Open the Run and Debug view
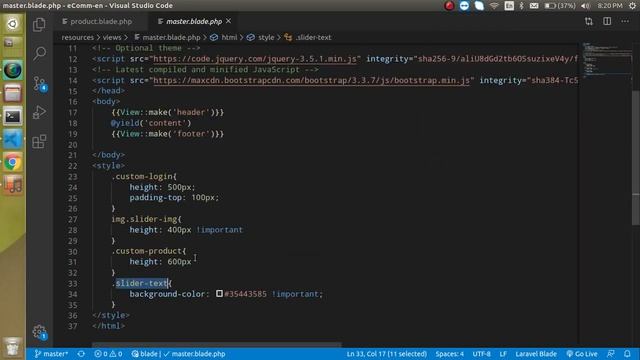The height and width of the screenshot is (360, 640). [x=39, y=112]
